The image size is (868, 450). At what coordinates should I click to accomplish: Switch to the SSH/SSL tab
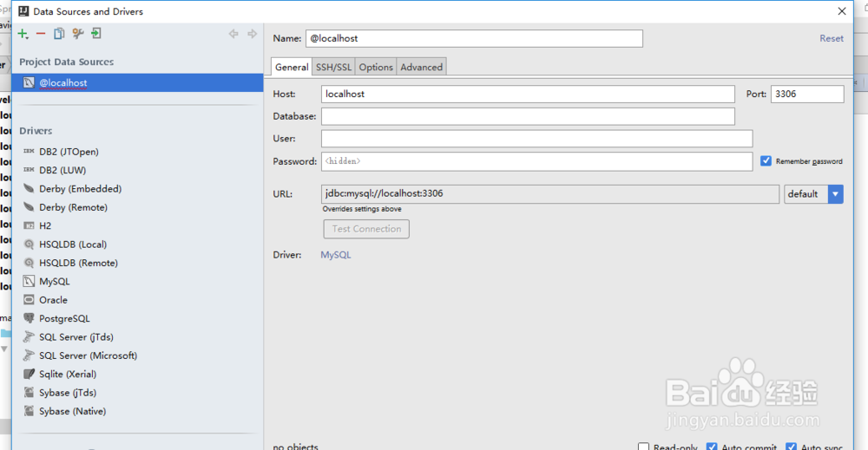pos(334,67)
